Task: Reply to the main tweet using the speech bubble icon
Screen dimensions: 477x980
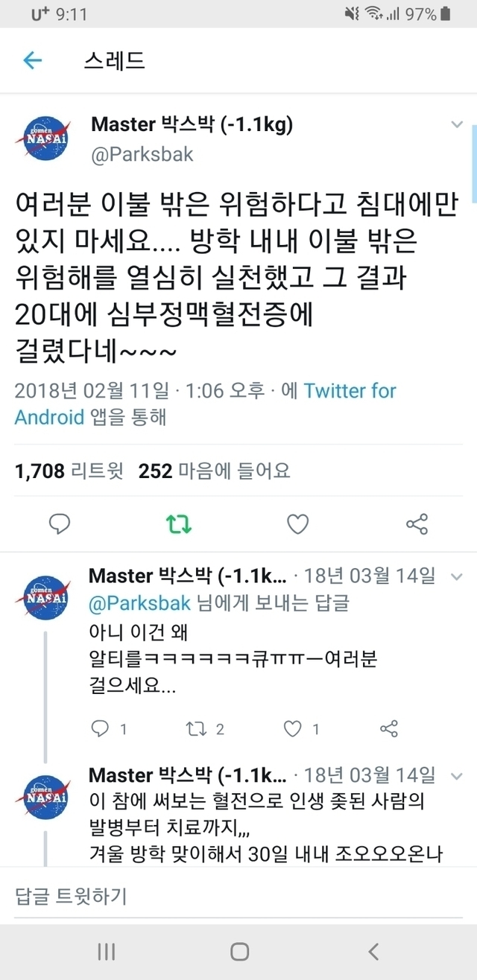Action: (x=60, y=524)
